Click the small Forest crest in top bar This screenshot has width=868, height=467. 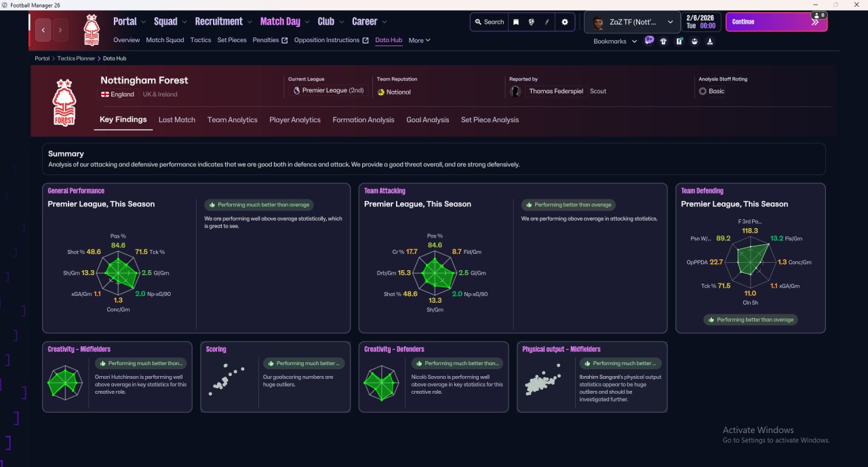(92, 30)
